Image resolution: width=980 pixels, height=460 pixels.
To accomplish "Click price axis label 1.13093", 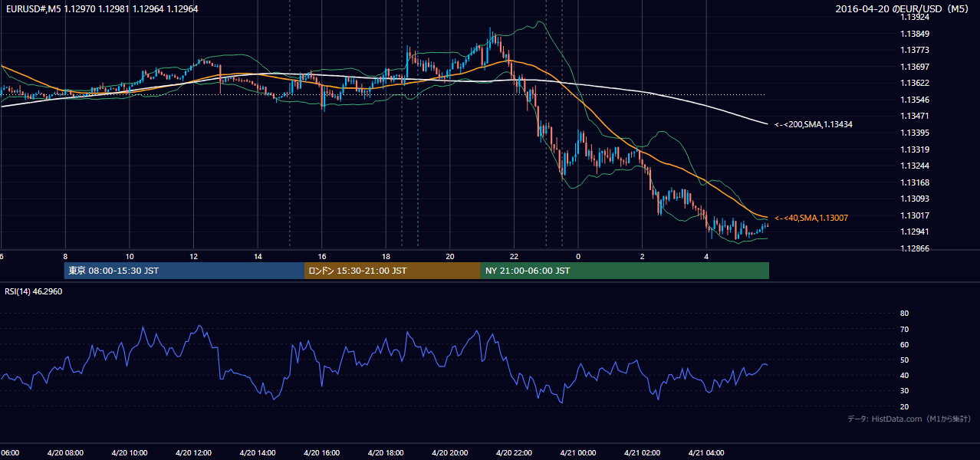I will click(x=916, y=199).
